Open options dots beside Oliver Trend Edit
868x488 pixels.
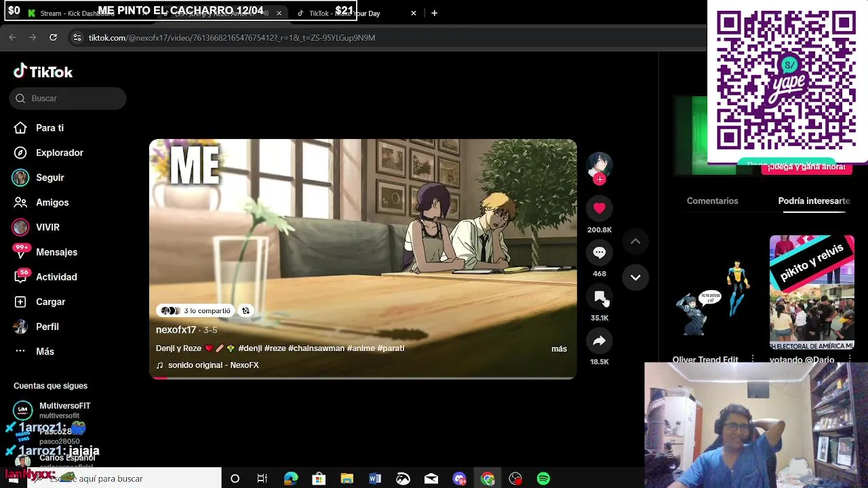pos(753,359)
